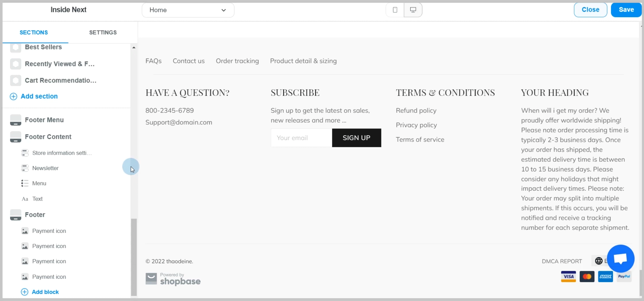Select the Best Sellers section icon
Image resolution: width=644 pixels, height=301 pixels.
[x=16, y=48]
